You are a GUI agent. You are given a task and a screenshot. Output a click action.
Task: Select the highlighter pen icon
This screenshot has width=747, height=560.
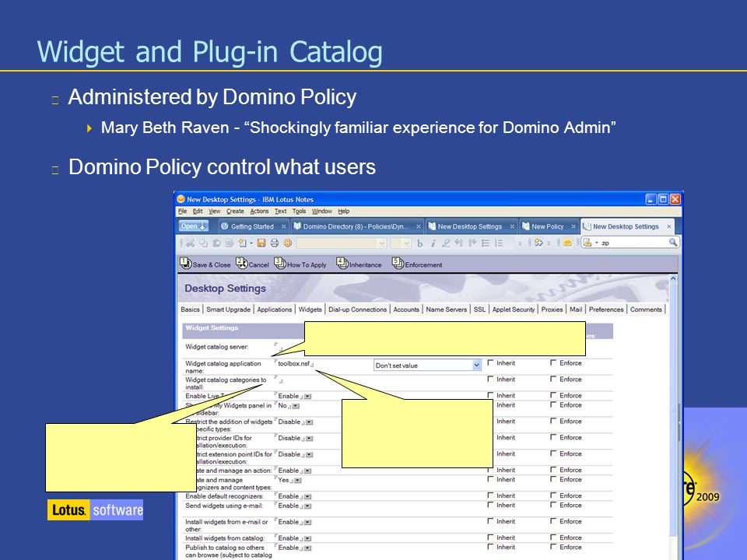click(446, 243)
